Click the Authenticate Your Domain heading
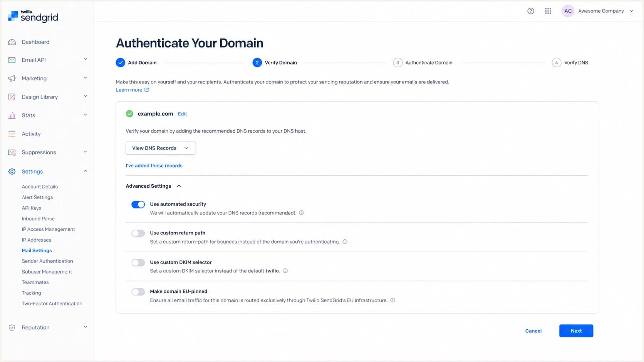Screen dimensions: 644x362 pos(190,43)
